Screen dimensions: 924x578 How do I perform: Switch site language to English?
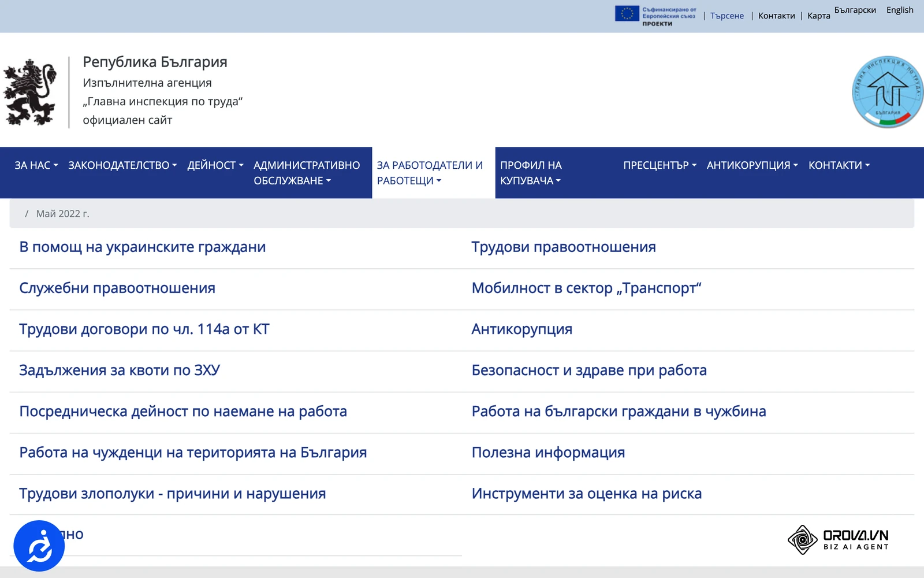pos(900,10)
